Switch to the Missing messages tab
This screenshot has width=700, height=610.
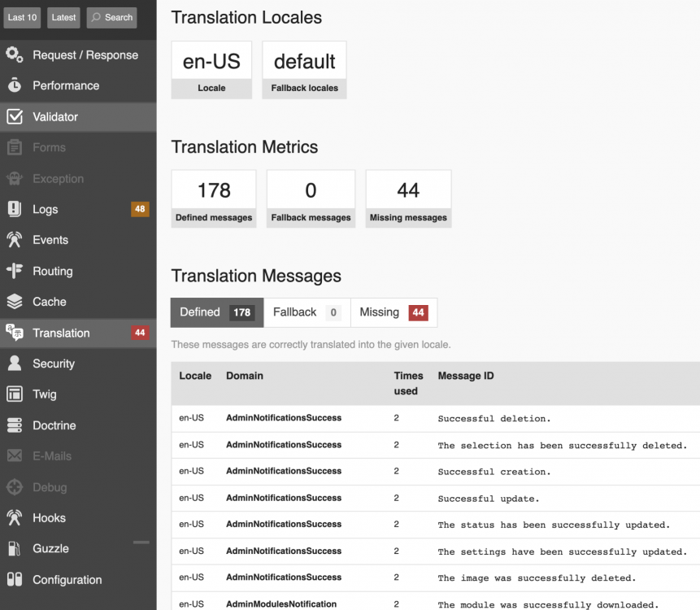(393, 312)
